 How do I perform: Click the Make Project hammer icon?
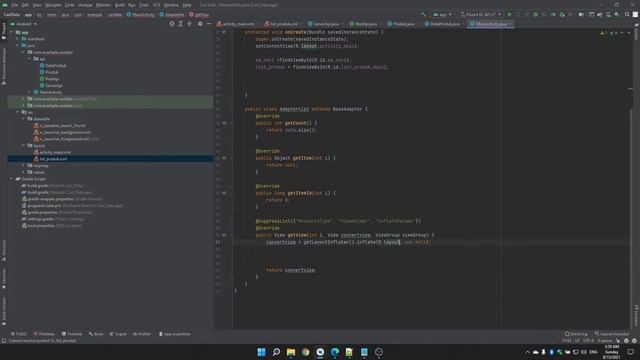tap(423, 14)
